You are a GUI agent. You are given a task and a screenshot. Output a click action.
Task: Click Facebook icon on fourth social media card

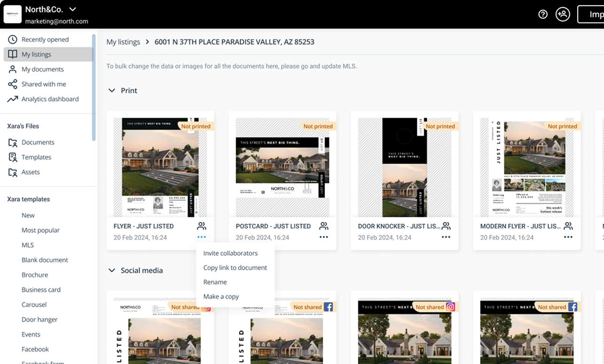pos(573,307)
